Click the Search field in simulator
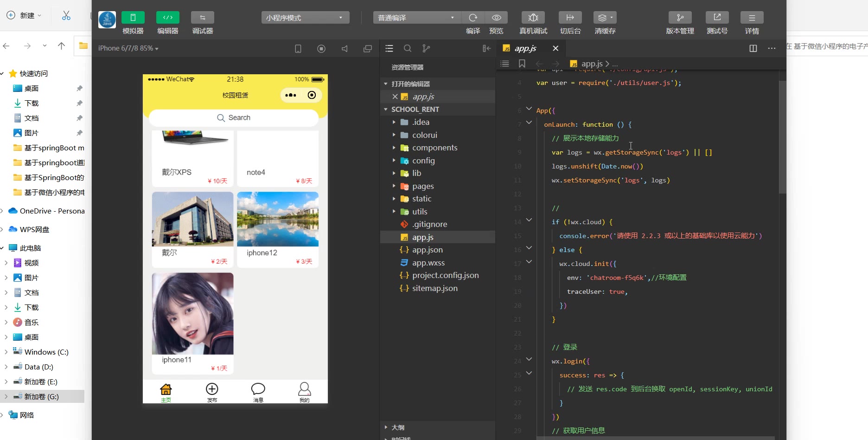This screenshot has width=868, height=440. pos(234,118)
